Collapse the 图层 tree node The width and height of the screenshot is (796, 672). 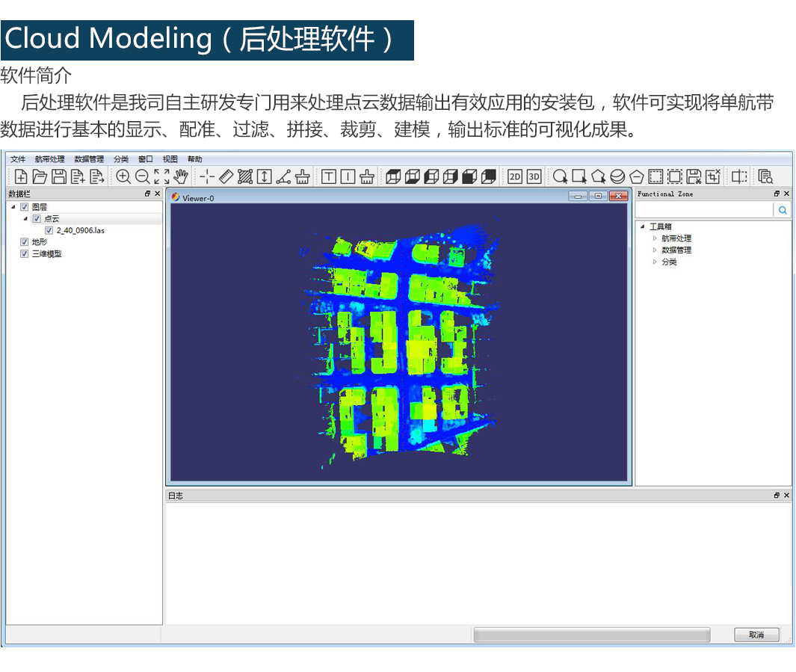click(x=13, y=207)
